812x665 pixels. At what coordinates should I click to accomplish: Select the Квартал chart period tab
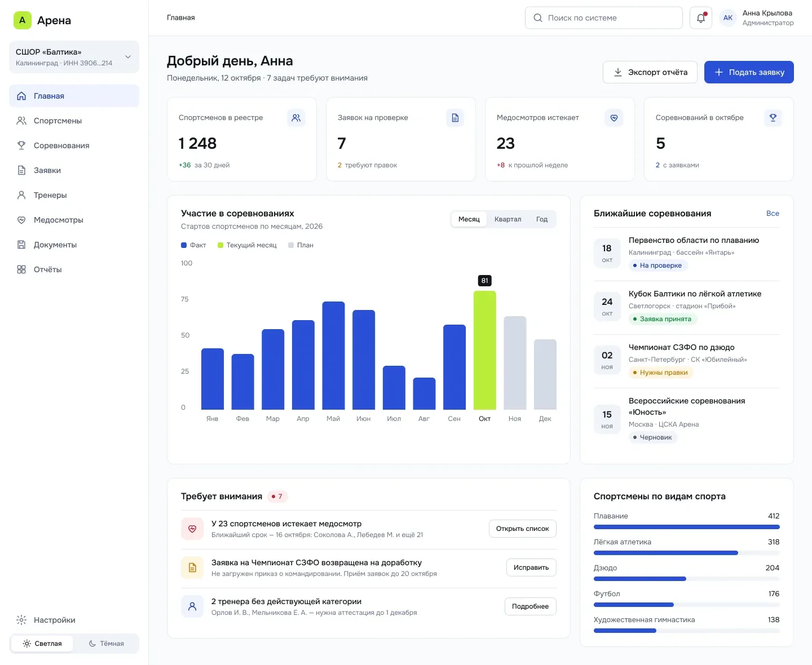507,219
